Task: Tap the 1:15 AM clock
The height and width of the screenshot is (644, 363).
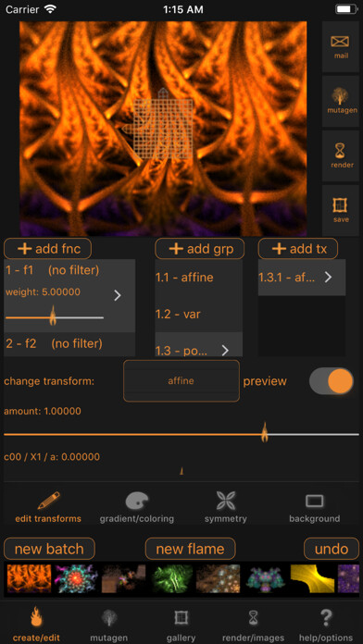Action: [183, 9]
